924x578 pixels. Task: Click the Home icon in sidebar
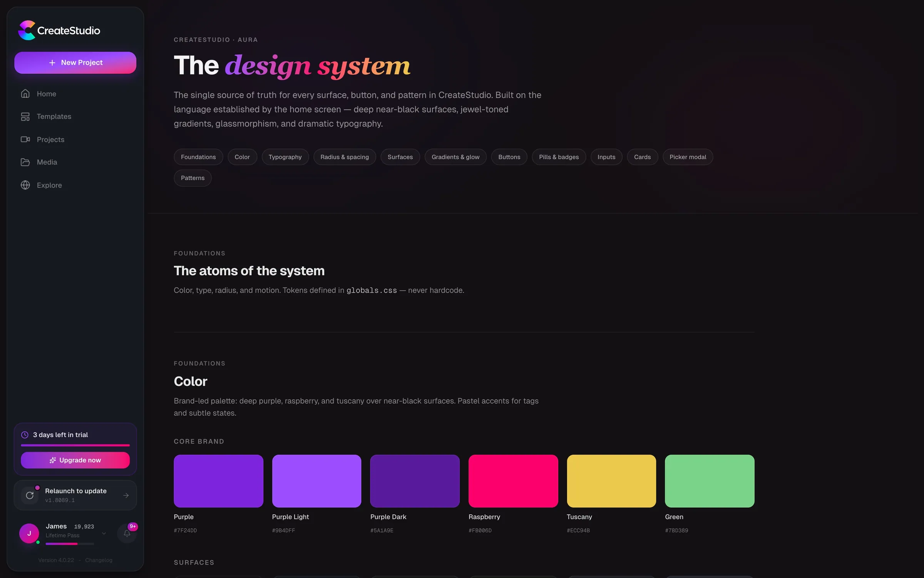click(x=25, y=94)
